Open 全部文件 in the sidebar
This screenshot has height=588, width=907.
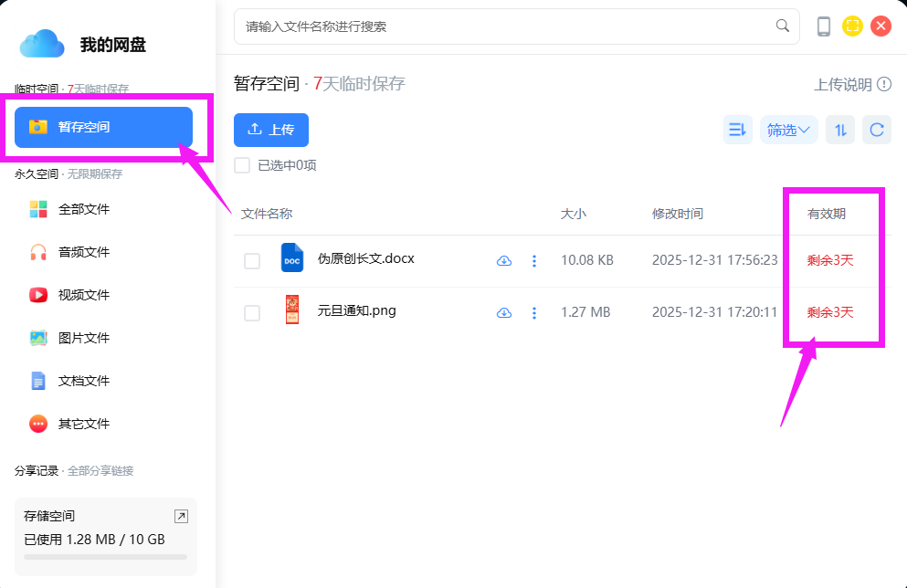(x=83, y=209)
